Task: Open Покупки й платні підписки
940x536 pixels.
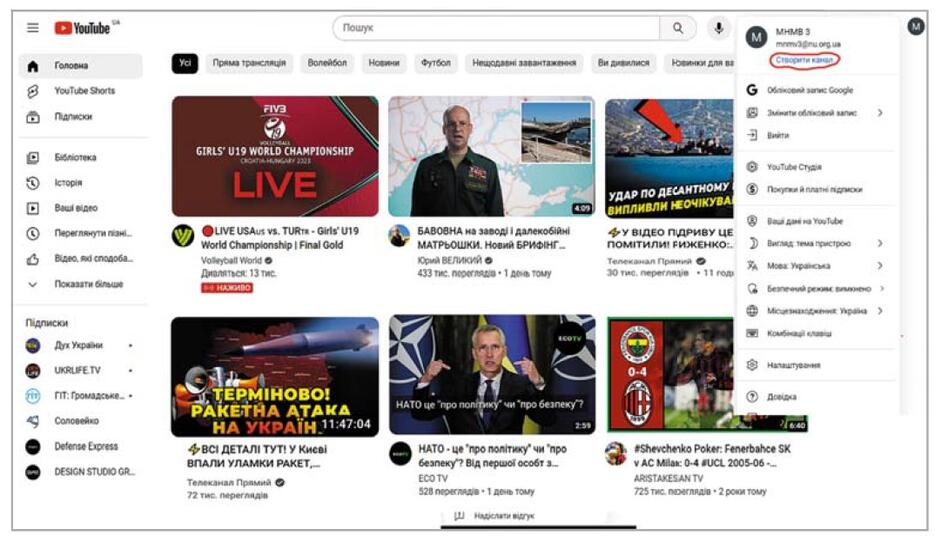Action: click(x=816, y=189)
